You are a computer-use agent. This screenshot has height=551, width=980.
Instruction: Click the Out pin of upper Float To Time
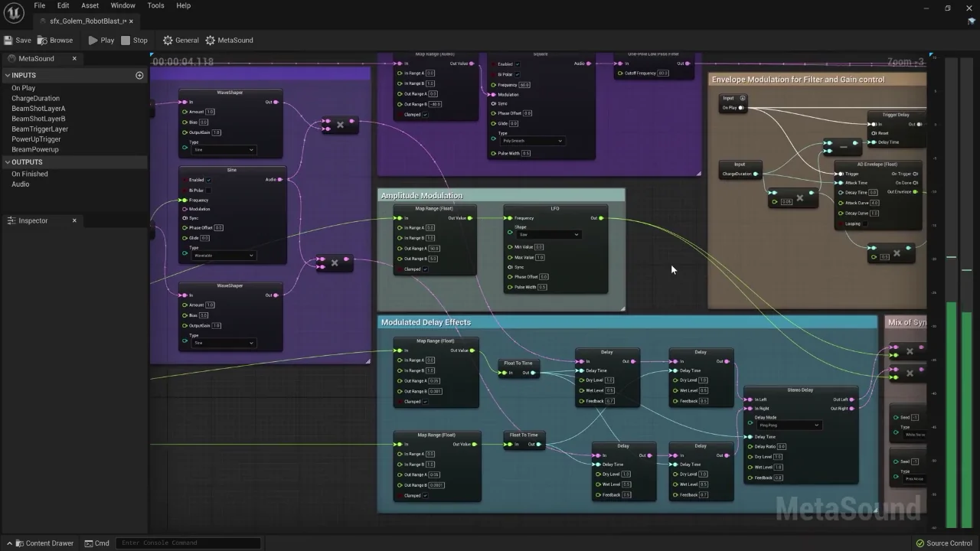(x=533, y=373)
